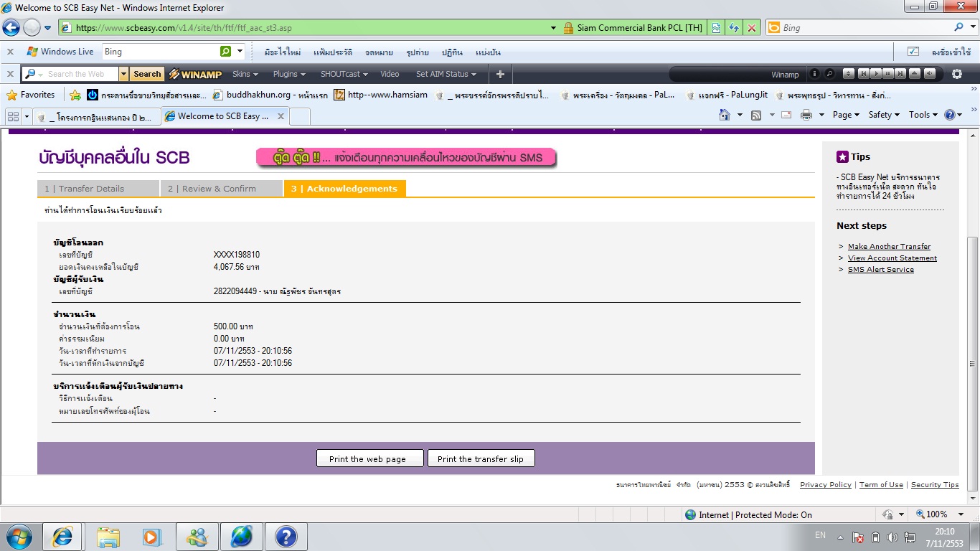Click the Favorites button

click(x=31, y=95)
